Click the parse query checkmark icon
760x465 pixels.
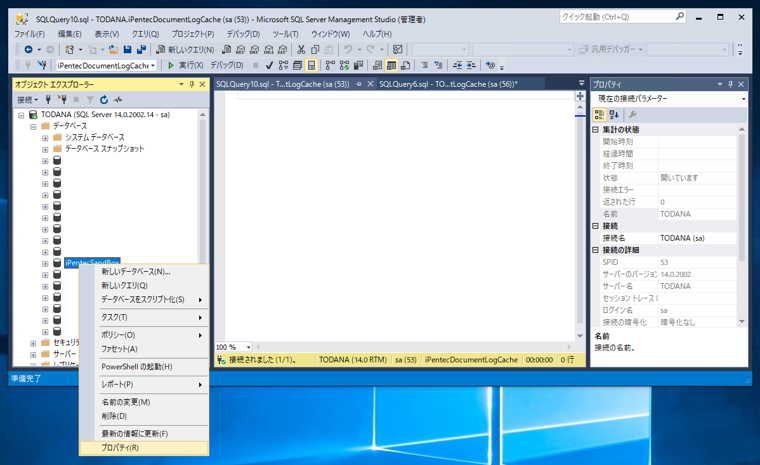[x=269, y=65]
